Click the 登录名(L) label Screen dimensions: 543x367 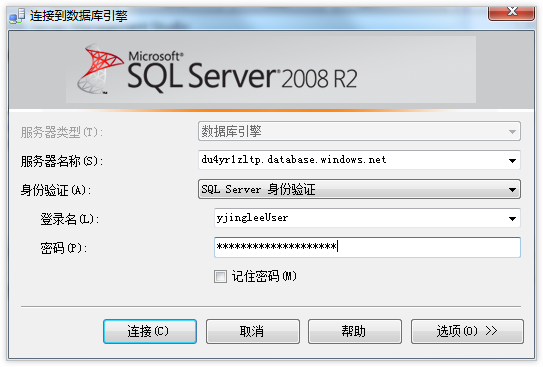point(70,219)
